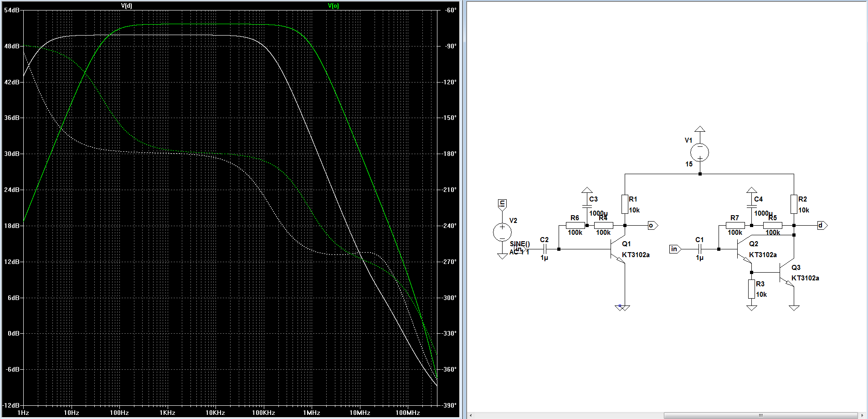Click the "in" port flag above V2
This screenshot has height=419, width=868.
(502, 204)
